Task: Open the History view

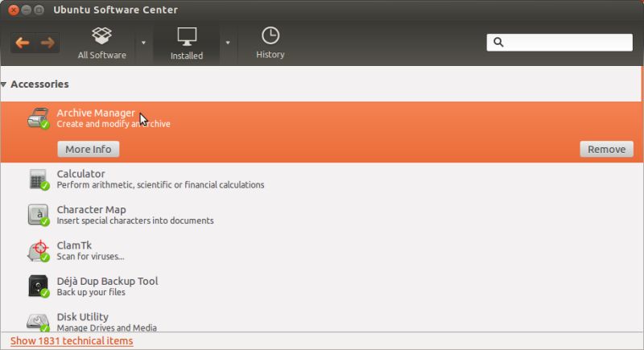Action: coord(270,43)
